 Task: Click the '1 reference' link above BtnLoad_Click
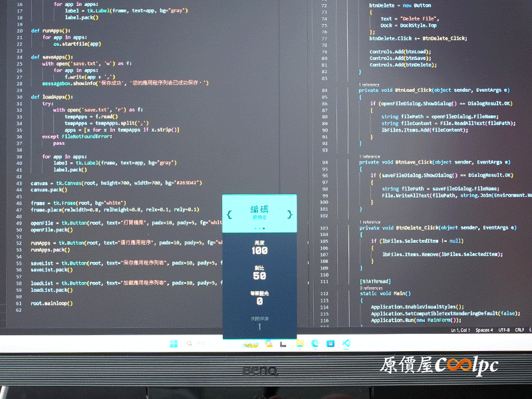point(369,84)
